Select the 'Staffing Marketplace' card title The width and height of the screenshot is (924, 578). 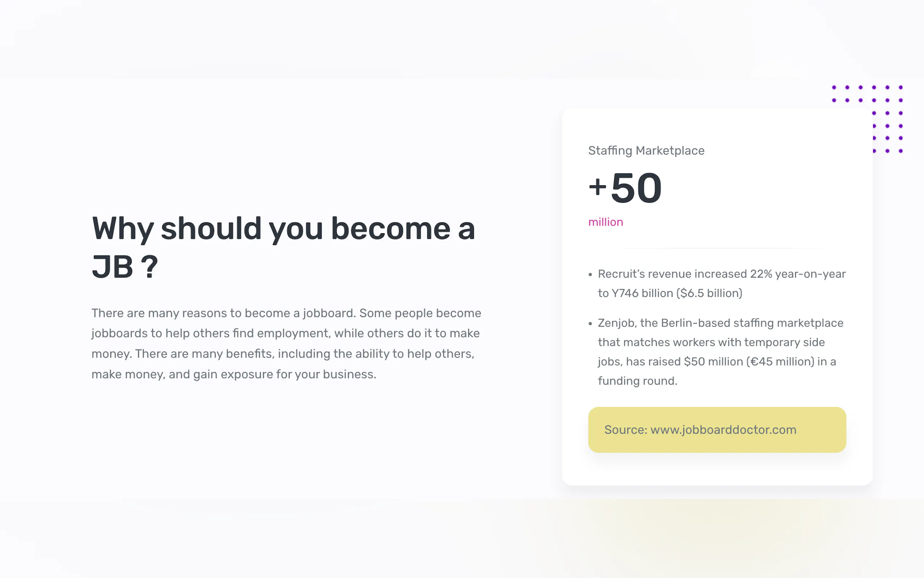click(x=646, y=151)
